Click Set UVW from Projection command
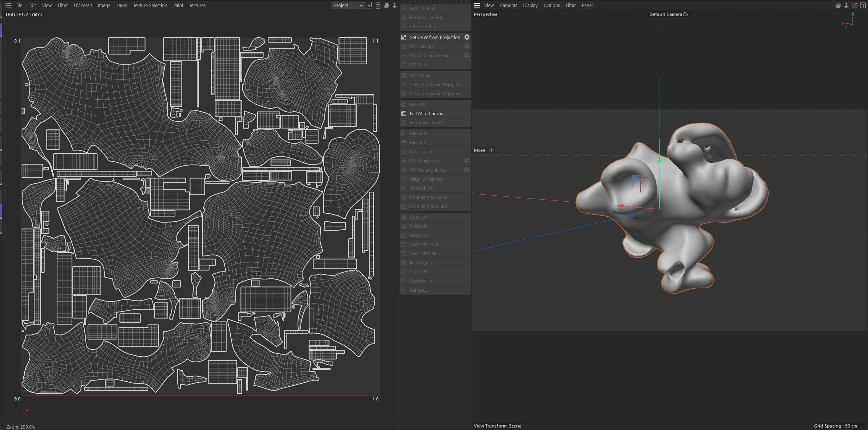Viewport: 868px width, 430px height. point(435,37)
